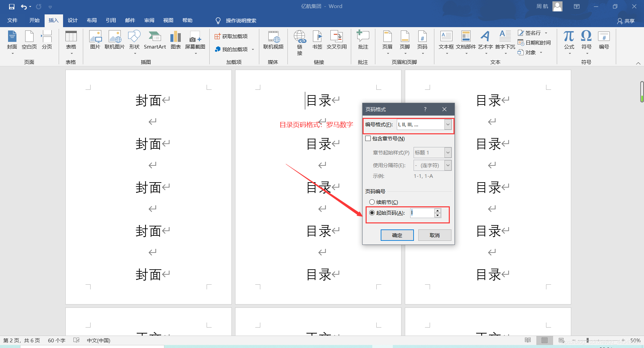This screenshot has width=644, height=348.
Task: Select the 续前节 radio option
Action: [372, 202]
